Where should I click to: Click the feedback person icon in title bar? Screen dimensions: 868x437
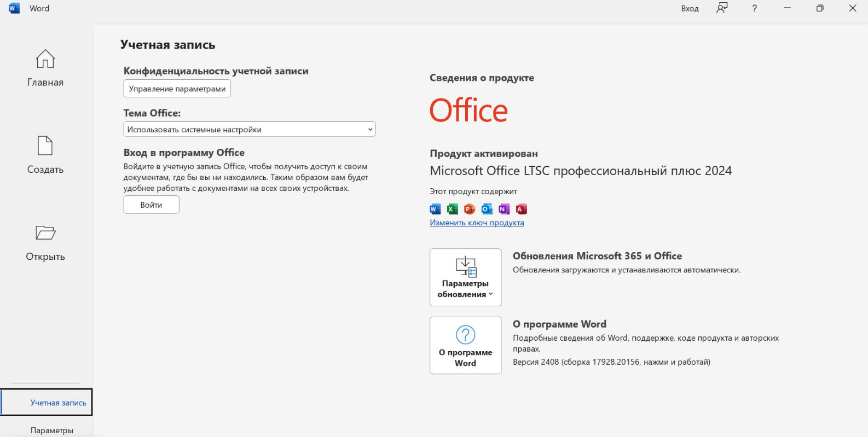click(x=722, y=8)
